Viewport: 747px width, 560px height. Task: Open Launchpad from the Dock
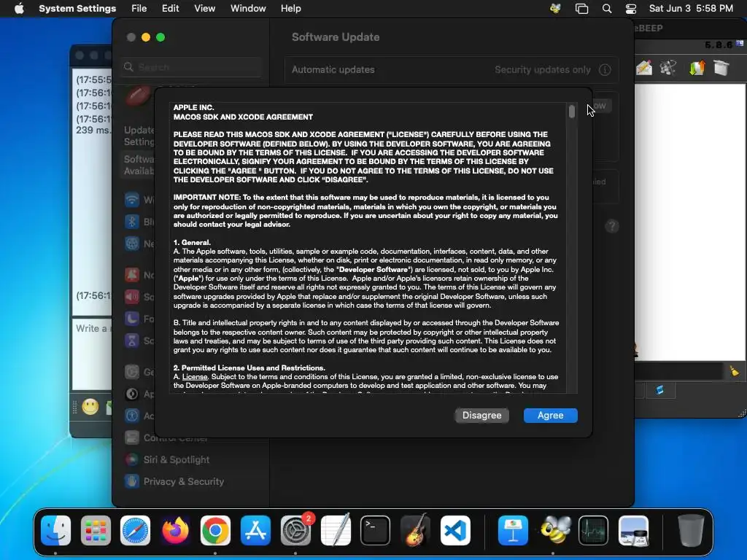coord(96,530)
